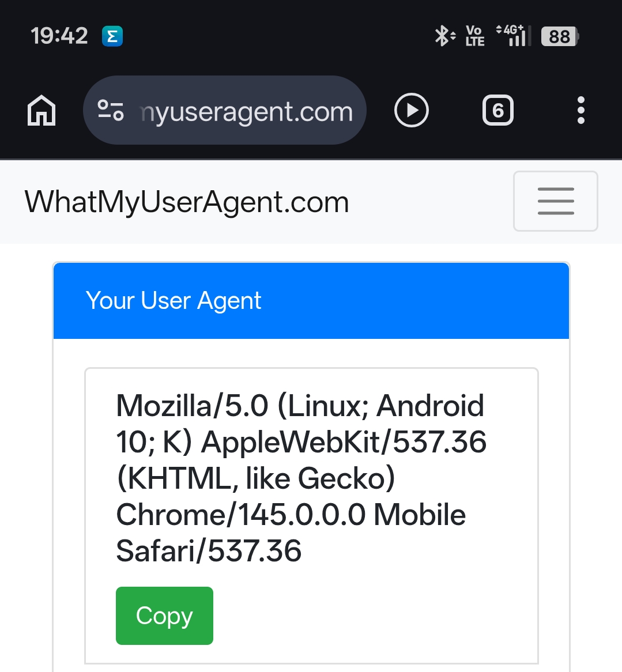Open site information settings icon
This screenshot has width=622, height=672.
point(111,110)
